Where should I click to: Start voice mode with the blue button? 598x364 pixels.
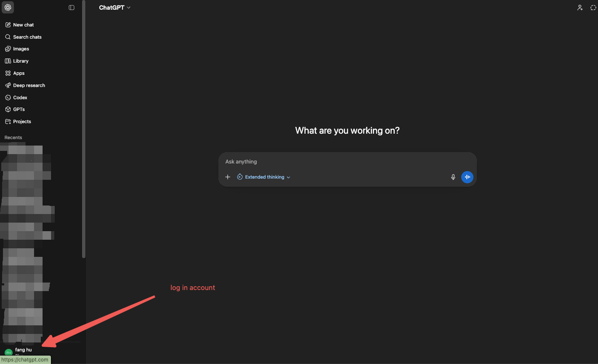point(467,177)
